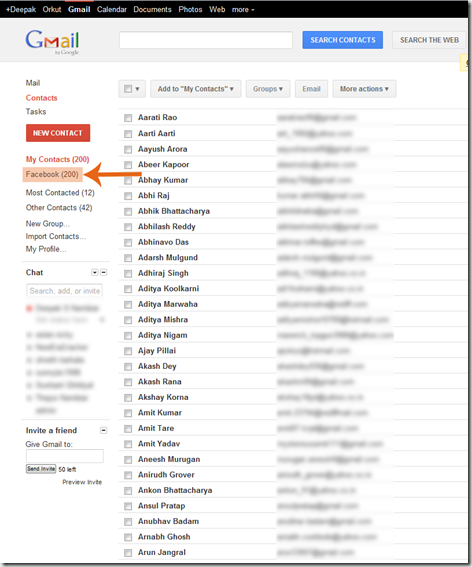Click the SEARCH CONTACTS button
The height and width of the screenshot is (567, 472).
pos(343,40)
